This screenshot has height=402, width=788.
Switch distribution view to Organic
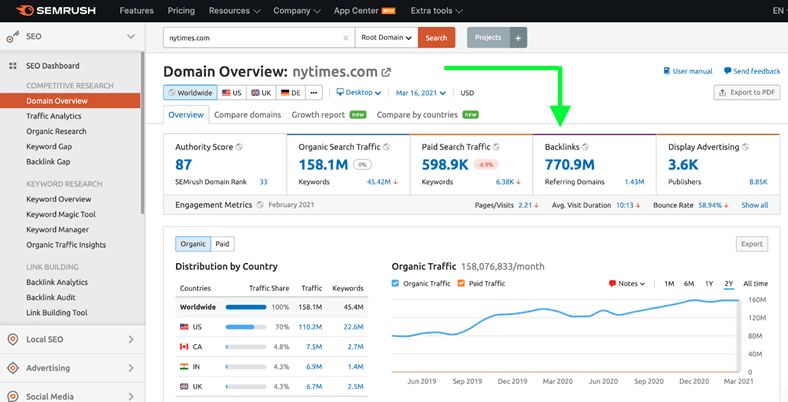pos(193,244)
